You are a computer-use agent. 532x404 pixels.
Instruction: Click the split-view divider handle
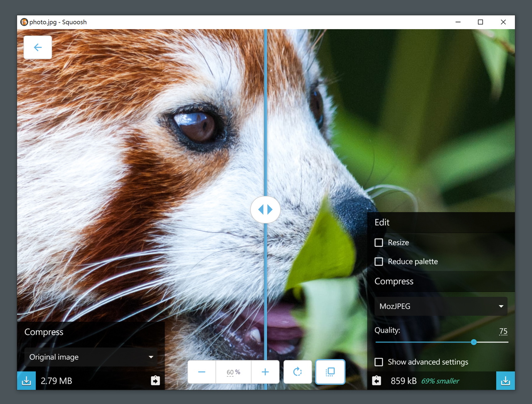(265, 209)
